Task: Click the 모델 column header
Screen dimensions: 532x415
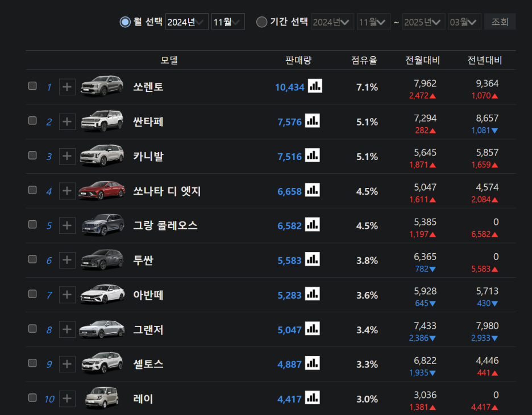Action: (169, 60)
